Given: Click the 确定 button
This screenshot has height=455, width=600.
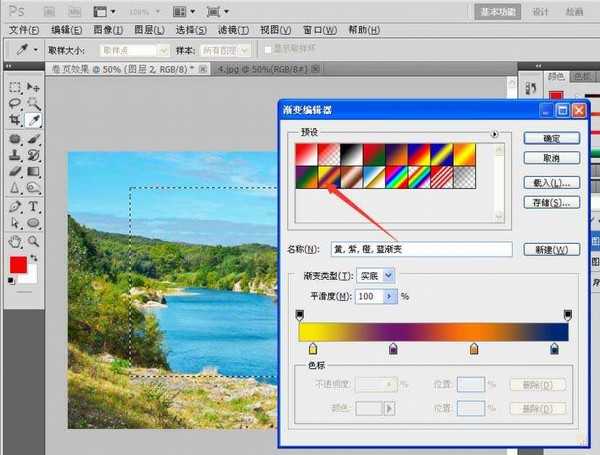Looking at the screenshot, I should [x=552, y=138].
